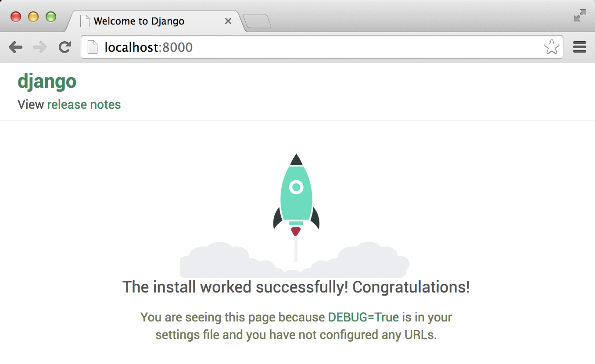Click the browser reload icon

(64, 47)
